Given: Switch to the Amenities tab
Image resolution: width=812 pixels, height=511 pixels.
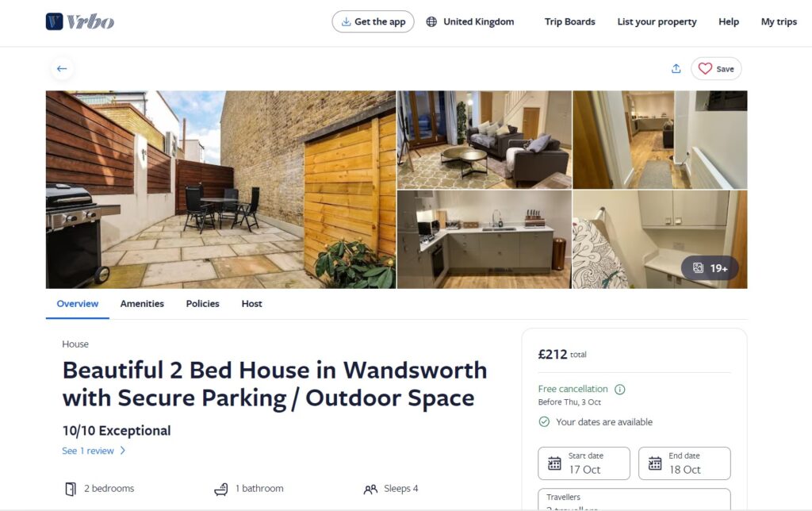Looking at the screenshot, I should [x=142, y=304].
